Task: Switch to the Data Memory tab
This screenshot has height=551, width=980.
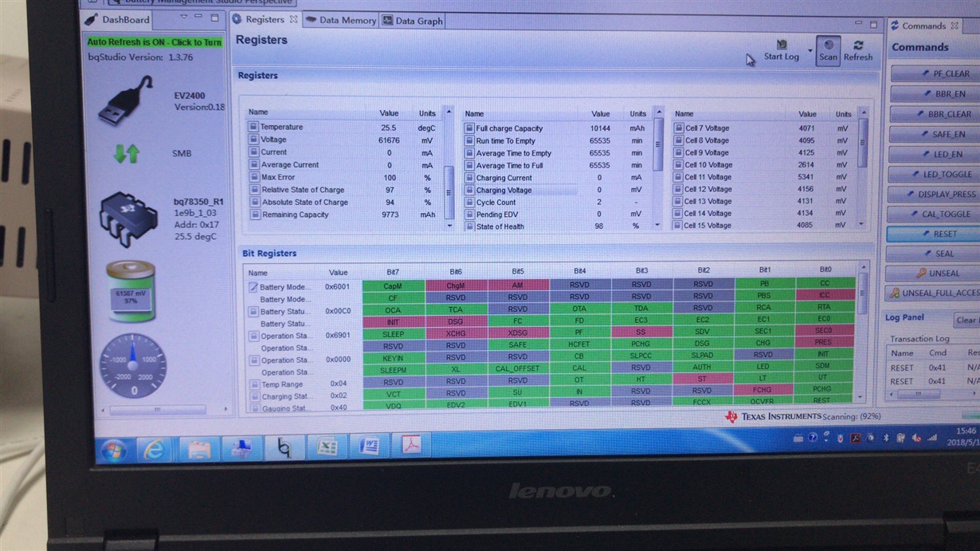Action: [x=341, y=21]
